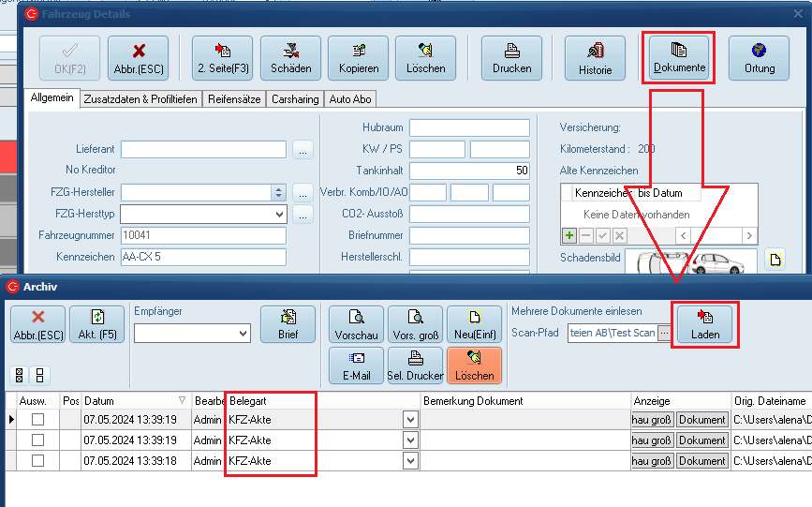
Task: Open Belegart dropdown in first row
Action: [409, 420]
